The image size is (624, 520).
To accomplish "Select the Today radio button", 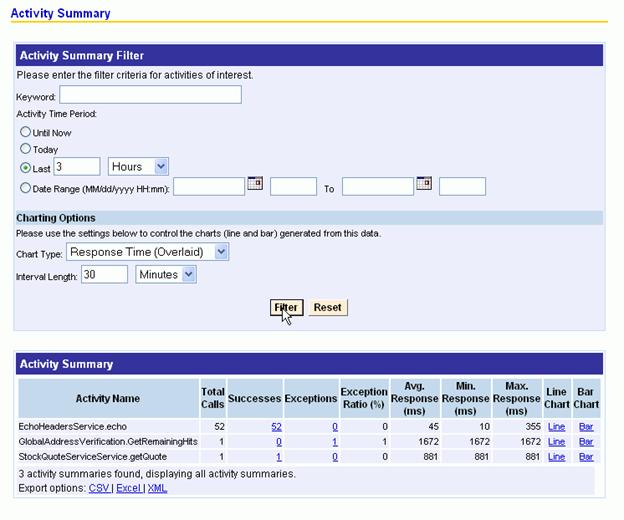I will [x=25, y=149].
